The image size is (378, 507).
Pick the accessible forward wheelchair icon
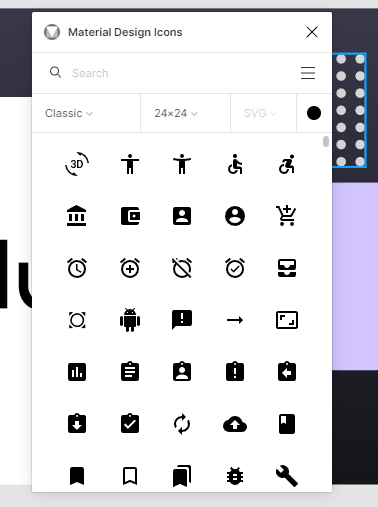pos(287,164)
